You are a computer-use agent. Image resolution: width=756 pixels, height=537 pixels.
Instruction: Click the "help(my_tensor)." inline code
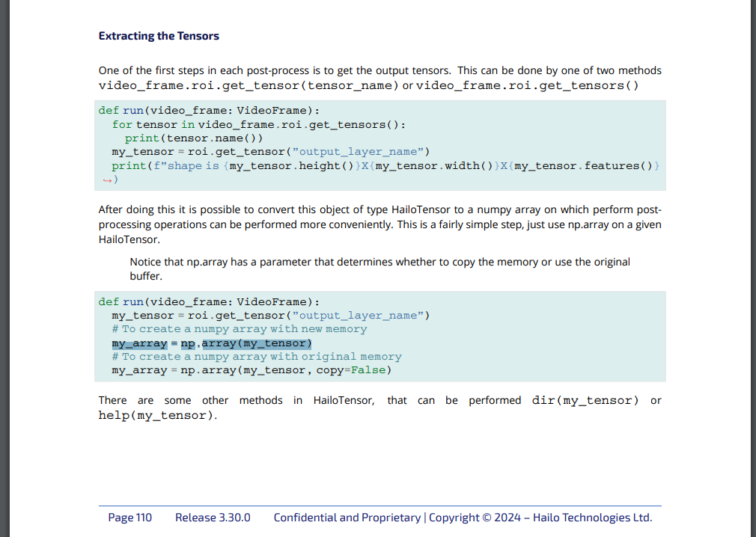(157, 415)
